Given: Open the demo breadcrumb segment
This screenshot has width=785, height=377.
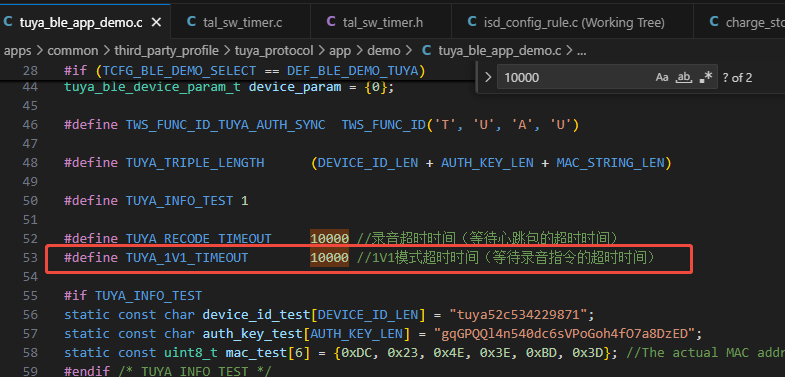Looking at the screenshot, I should click(384, 51).
